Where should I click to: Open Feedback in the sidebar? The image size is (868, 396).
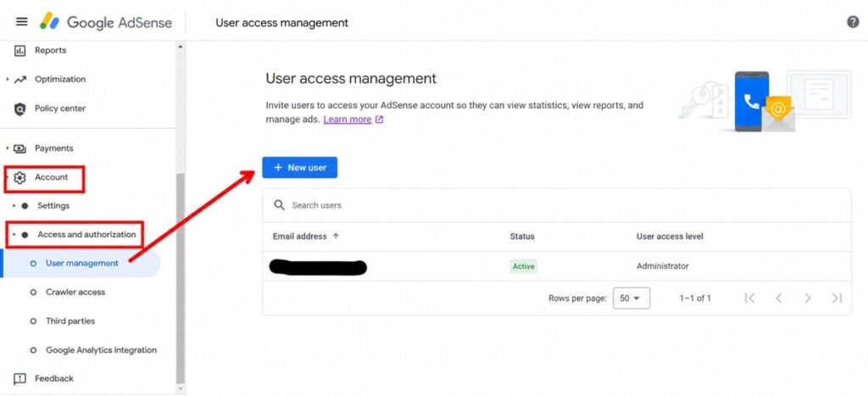(54, 379)
